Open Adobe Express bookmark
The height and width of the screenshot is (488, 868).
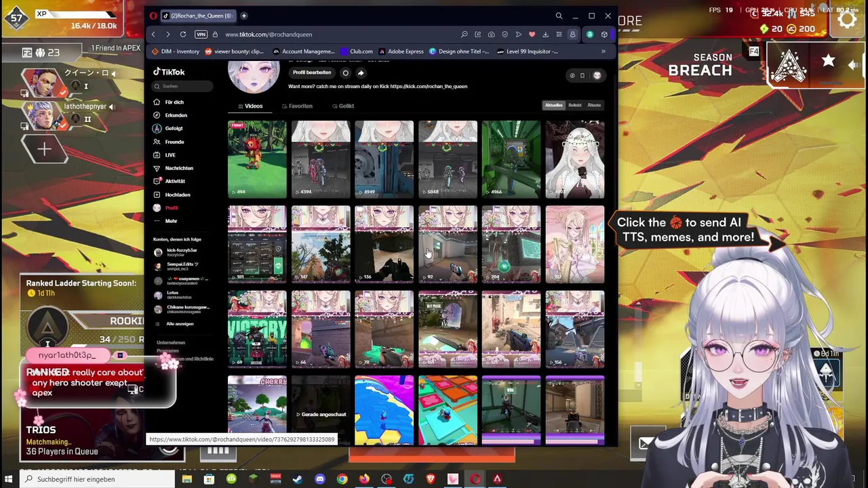click(x=401, y=52)
